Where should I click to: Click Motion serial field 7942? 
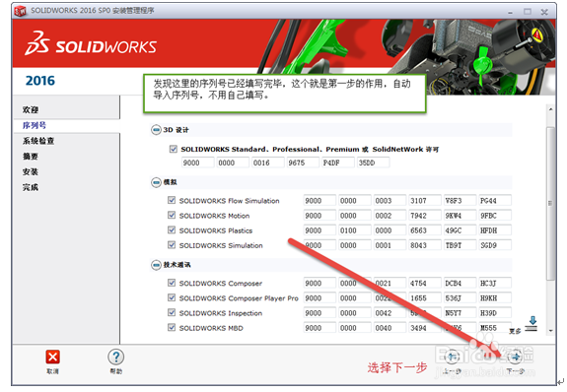tap(425, 216)
